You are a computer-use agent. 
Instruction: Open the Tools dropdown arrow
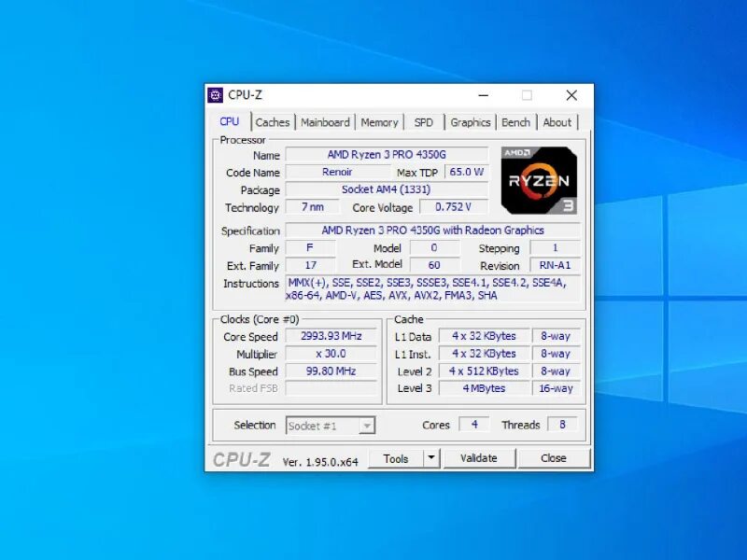[431, 458]
